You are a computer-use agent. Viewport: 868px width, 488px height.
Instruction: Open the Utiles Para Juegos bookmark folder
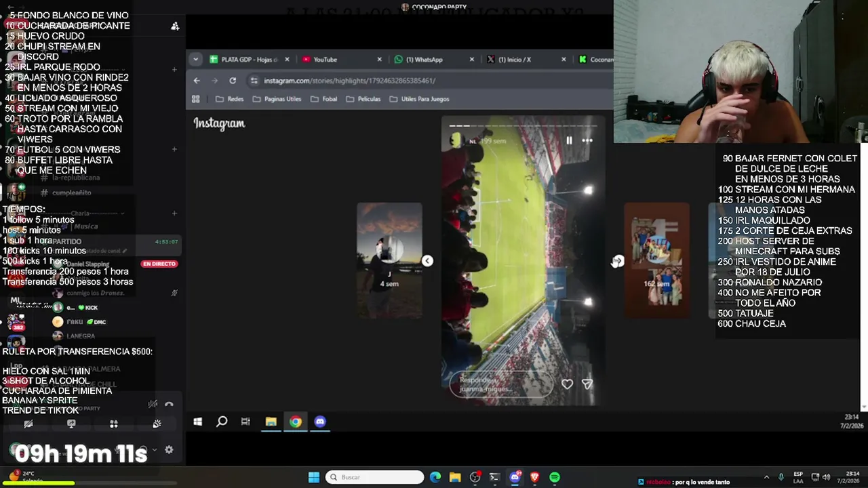(419, 99)
